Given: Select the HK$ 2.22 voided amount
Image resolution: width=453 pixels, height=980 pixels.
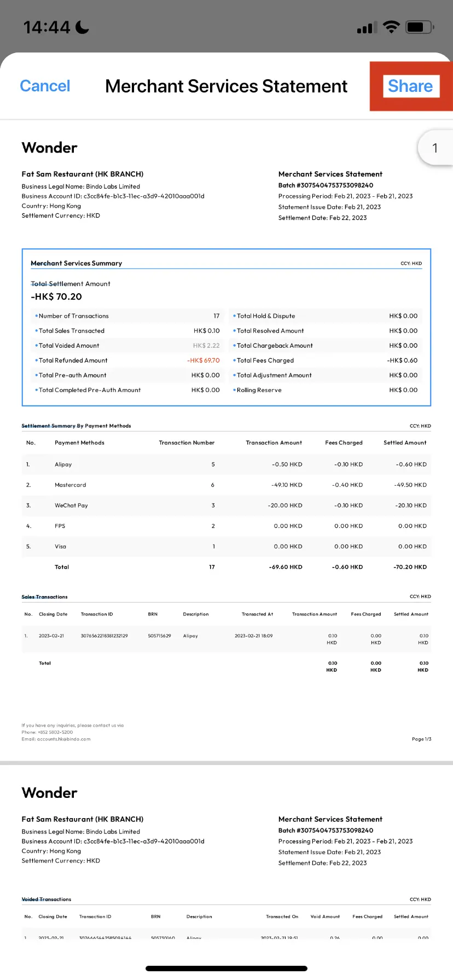Looking at the screenshot, I should point(206,346).
